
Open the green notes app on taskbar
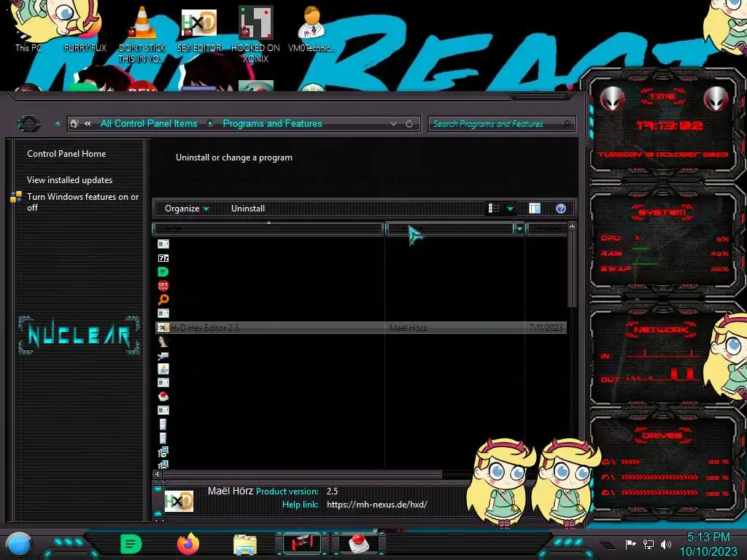(x=131, y=544)
